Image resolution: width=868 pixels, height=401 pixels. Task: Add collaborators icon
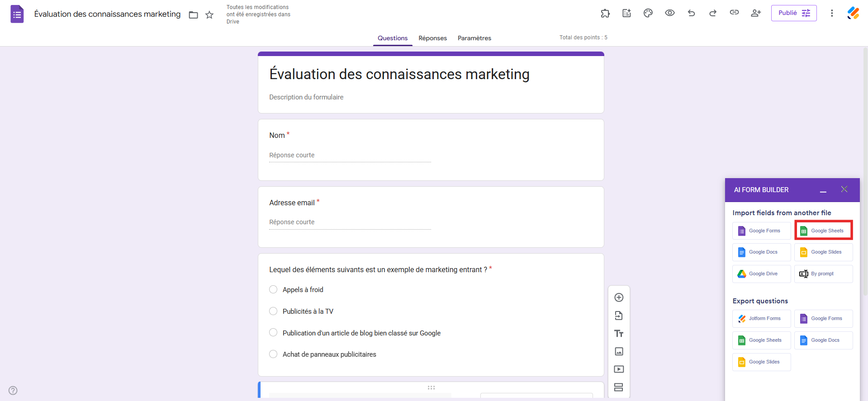click(756, 13)
